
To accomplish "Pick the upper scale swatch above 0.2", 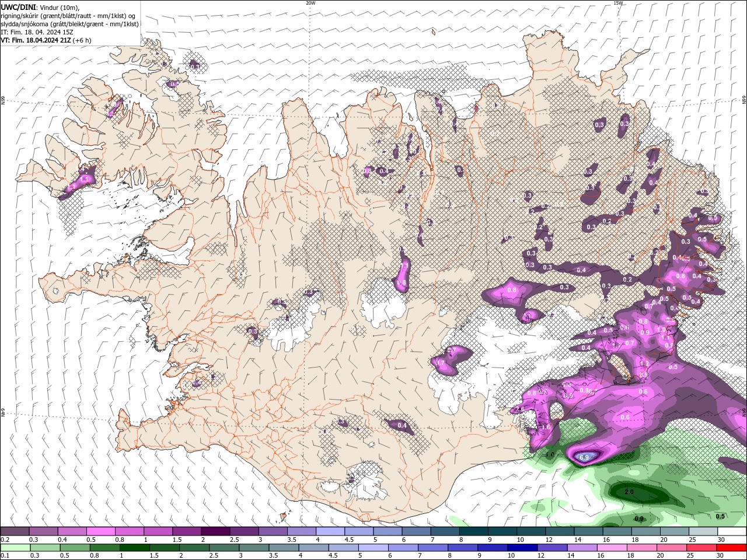I will click(x=15, y=531).
